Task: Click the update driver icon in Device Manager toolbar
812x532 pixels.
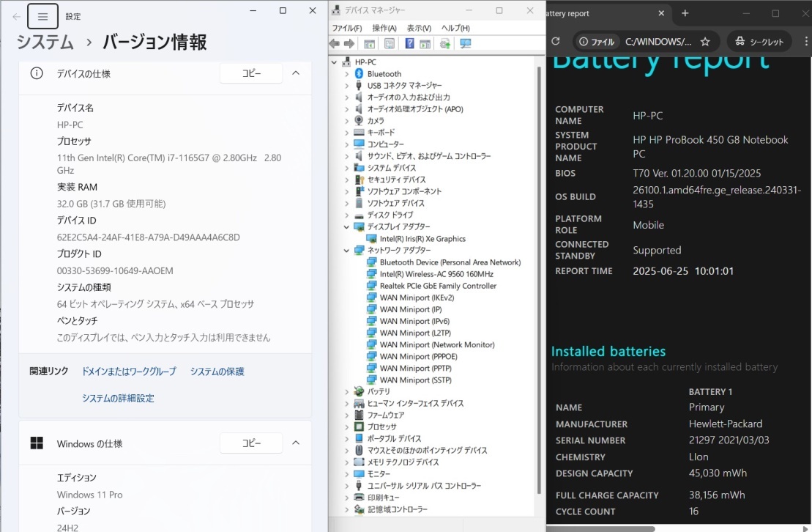Action: (x=445, y=43)
